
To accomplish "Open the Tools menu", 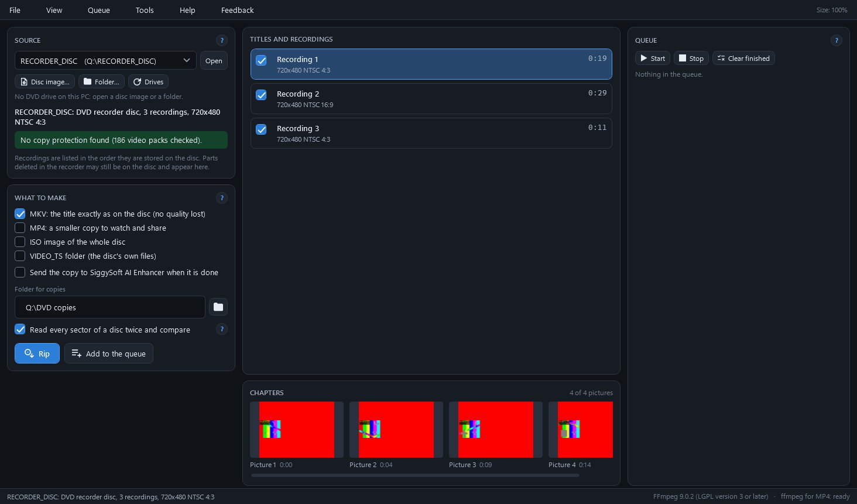I will (x=145, y=10).
